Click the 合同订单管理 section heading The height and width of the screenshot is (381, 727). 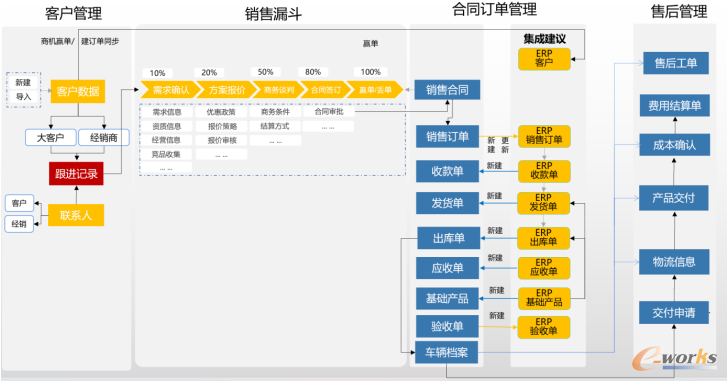495,9
